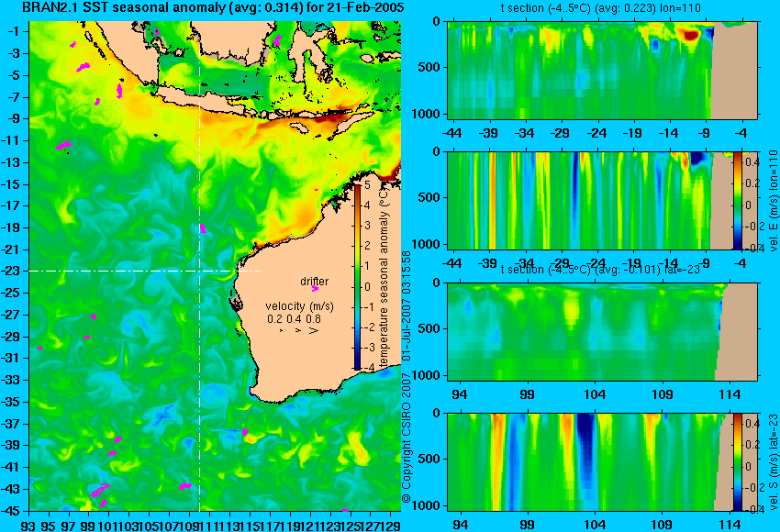Screen dimensions: 780x532
Task: Click the 'vel. E (m/s) lon=110' label
Action: click(773, 201)
